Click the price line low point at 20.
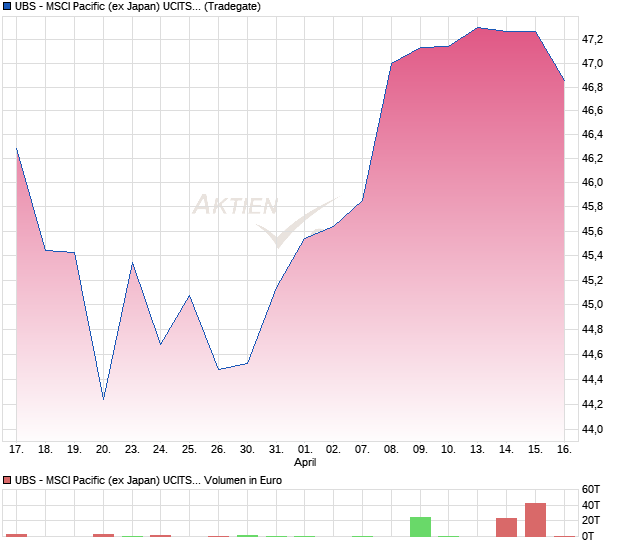The height and width of the screenshot is (546, 620). tap(103, 399)
